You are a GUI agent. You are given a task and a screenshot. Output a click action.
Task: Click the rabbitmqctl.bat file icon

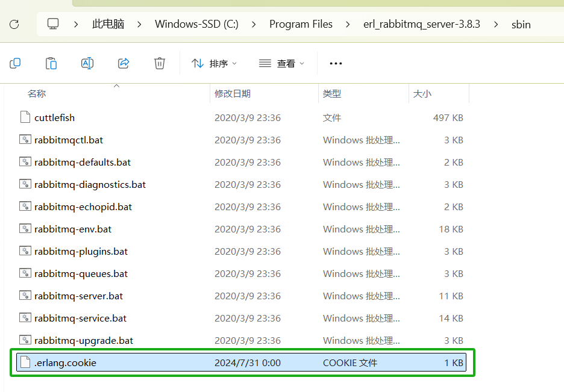(25, 140)
